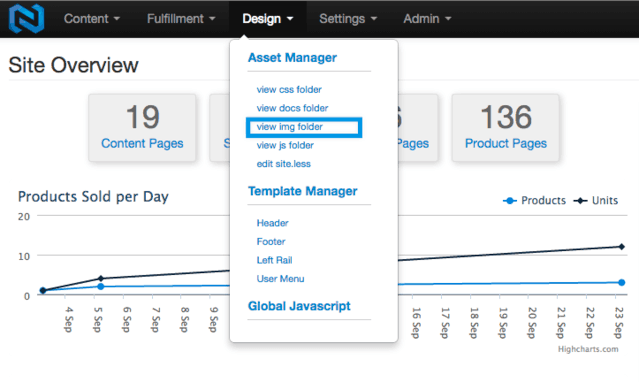Open the User Menu template
This screenshot has height=382, width=639.
[x=280, y=279]
